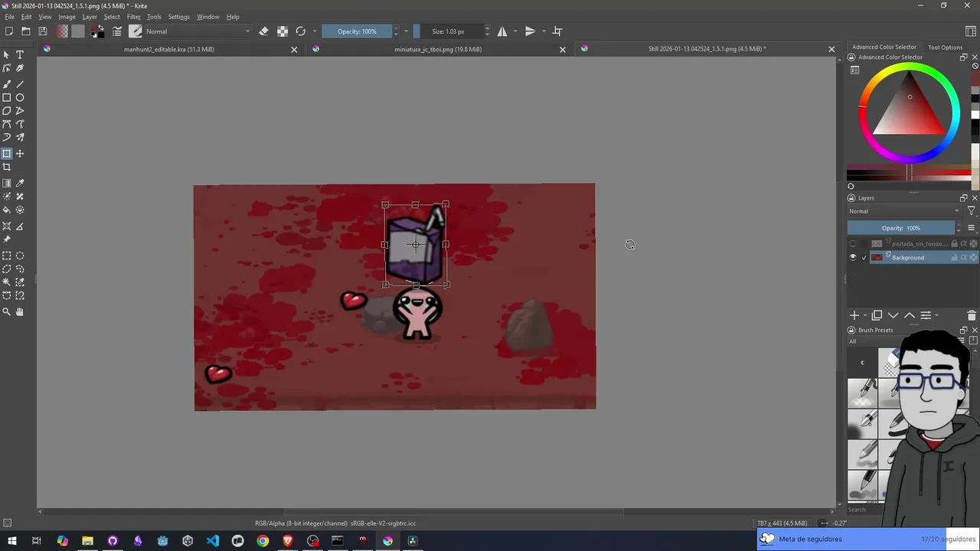Move the selected layer down
Viewport: 980px width, 551px height.
click(893, 315)
